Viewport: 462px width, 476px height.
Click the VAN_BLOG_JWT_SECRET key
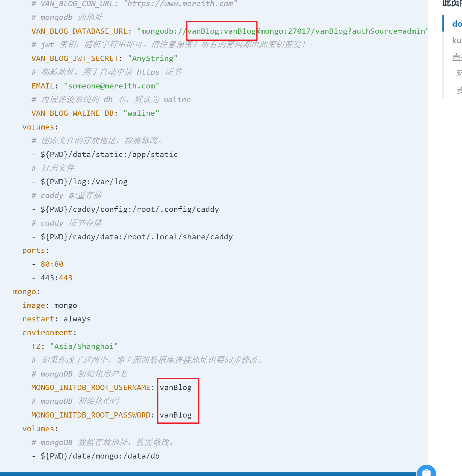tap(75, 58)
